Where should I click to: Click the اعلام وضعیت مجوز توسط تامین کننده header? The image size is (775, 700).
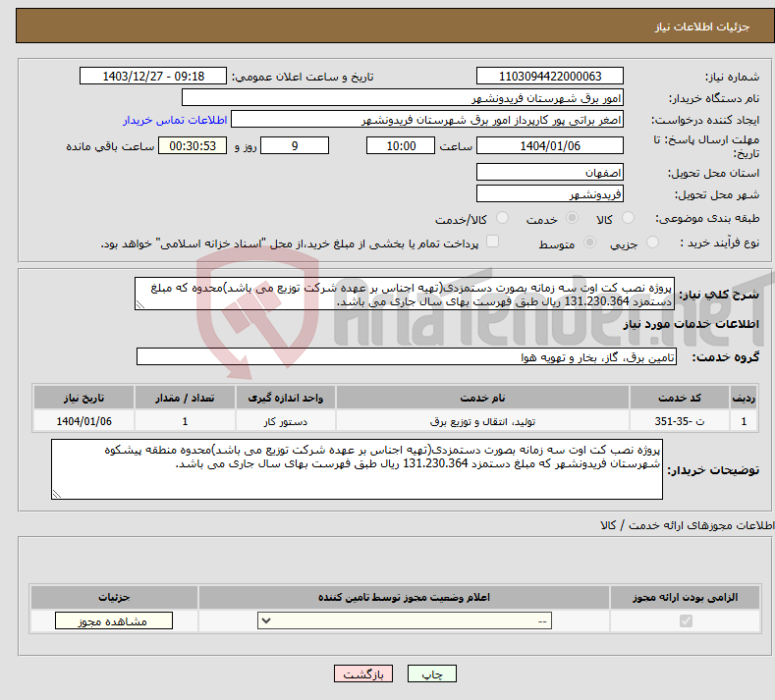pyautogui.click(x=405, y=597)
